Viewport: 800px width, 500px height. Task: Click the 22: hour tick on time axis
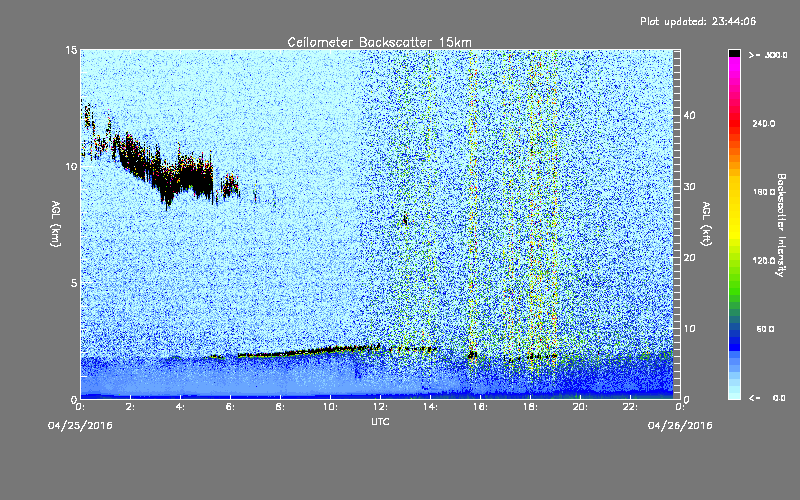pos(631,407)
